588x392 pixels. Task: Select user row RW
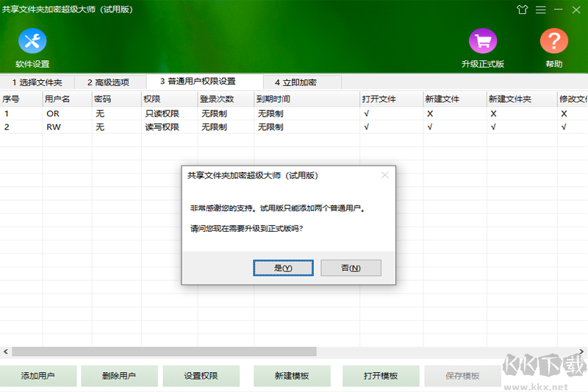(x=294, y=126)
